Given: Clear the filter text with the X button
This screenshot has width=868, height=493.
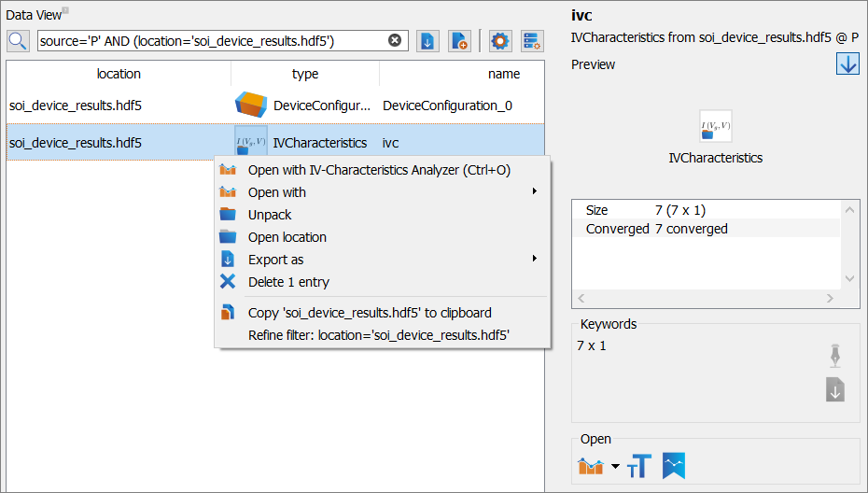Looking at the screenshot, I should coord(395,40).
